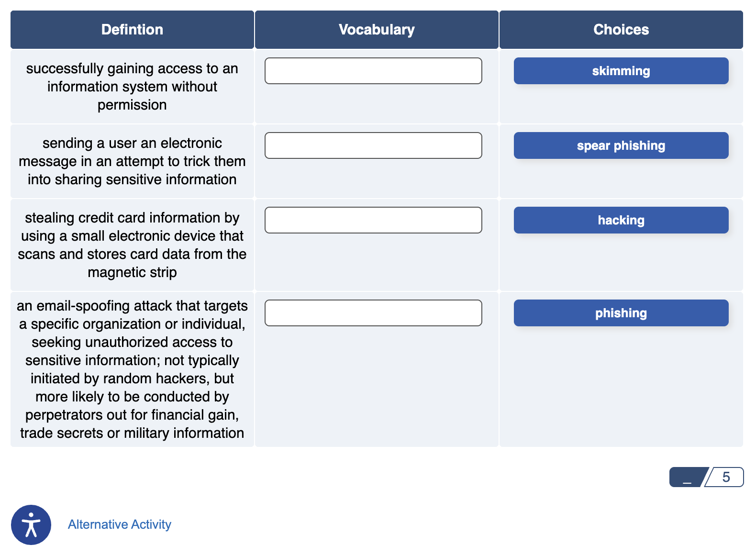This screenshot has width=756, height=556.
Task: Click the Vocabulary column header
Action: (x=376, y=29)
